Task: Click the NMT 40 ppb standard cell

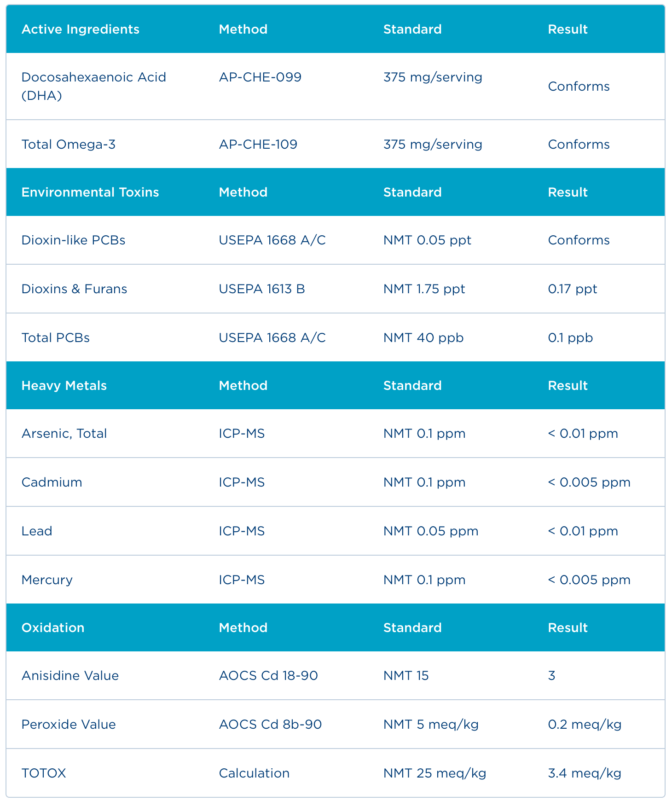Action: click(x=423, y=338)
